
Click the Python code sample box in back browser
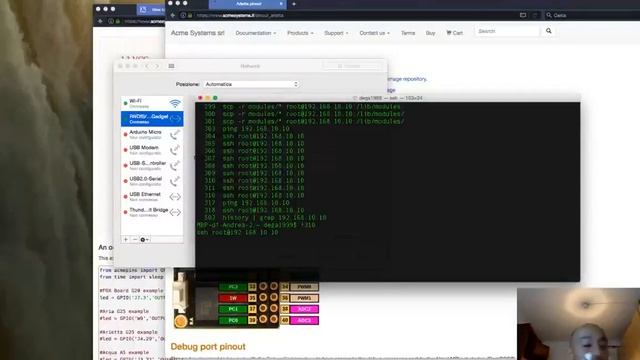pos(131,313)
